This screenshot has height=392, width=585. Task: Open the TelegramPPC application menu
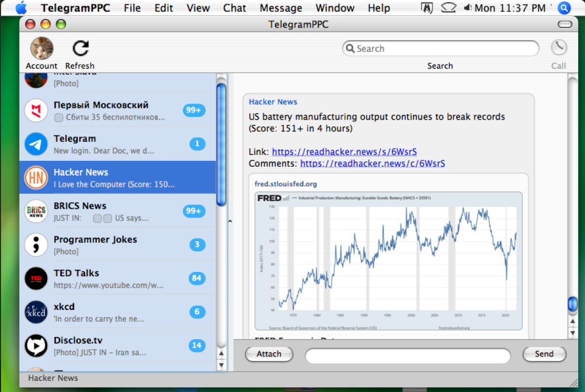(75, 8)
